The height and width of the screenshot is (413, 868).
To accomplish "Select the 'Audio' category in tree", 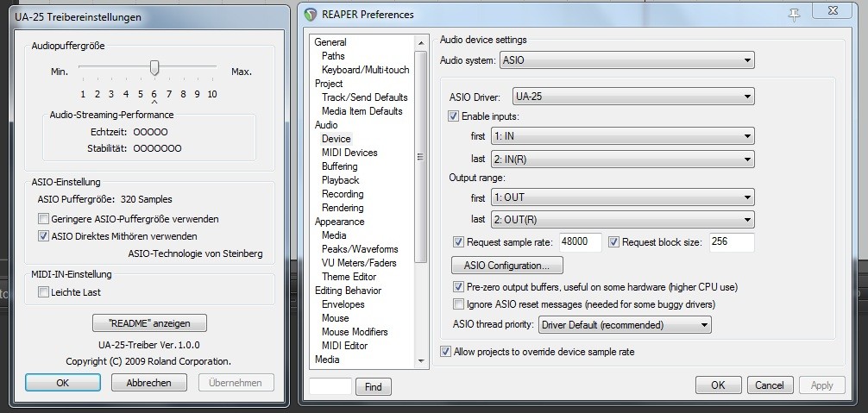I will pos(326,125).
